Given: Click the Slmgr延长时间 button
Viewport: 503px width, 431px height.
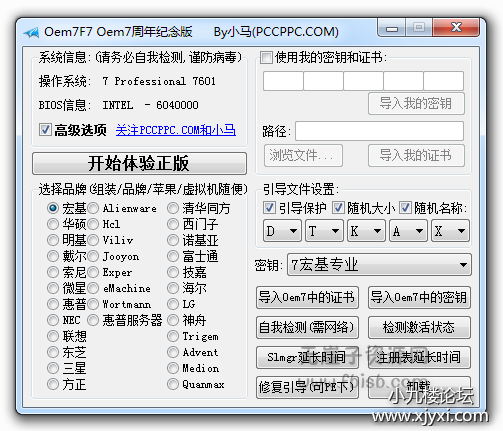Looking at the screenshot, I should 307,357.
